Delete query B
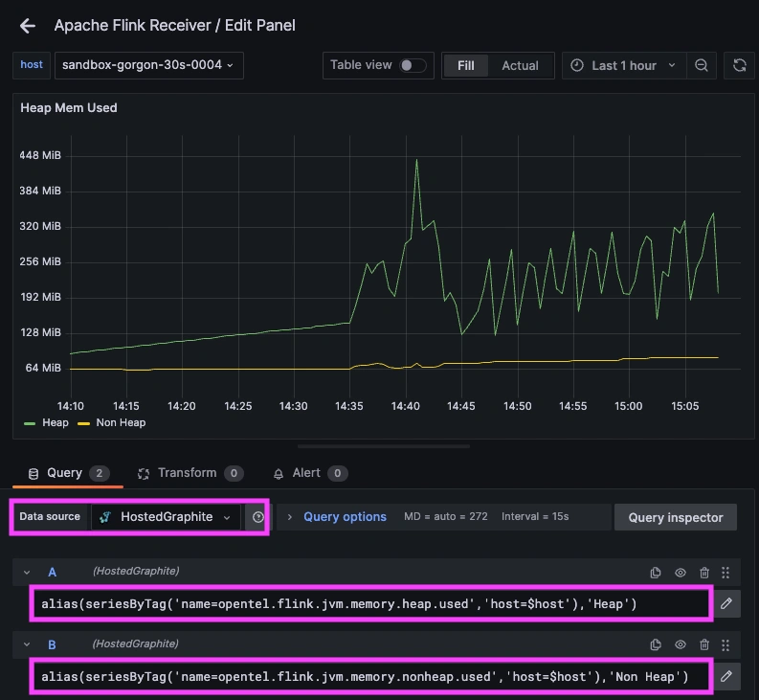 704,644
